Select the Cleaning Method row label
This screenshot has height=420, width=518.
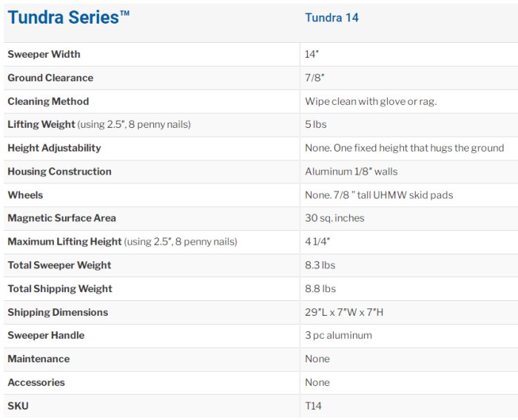(x=48, y=101)
